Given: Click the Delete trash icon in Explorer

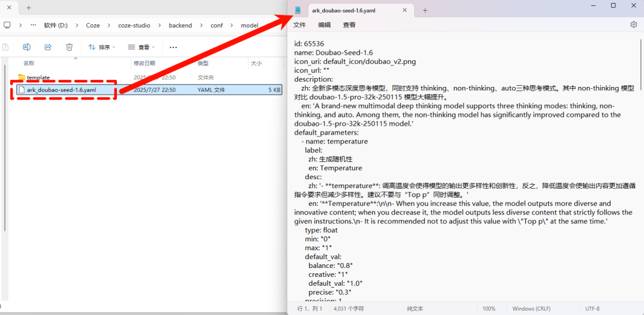Looking at the screenshot, I should pos(69,47).
